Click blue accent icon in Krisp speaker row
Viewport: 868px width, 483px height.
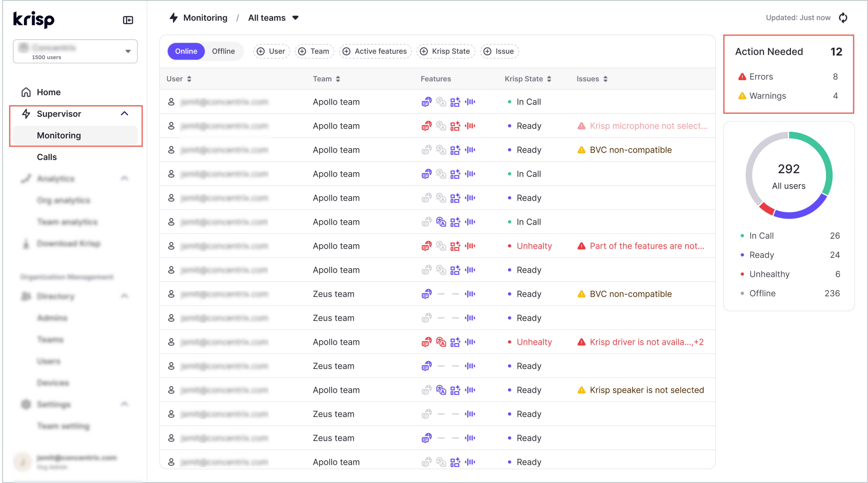pos(441,390)
